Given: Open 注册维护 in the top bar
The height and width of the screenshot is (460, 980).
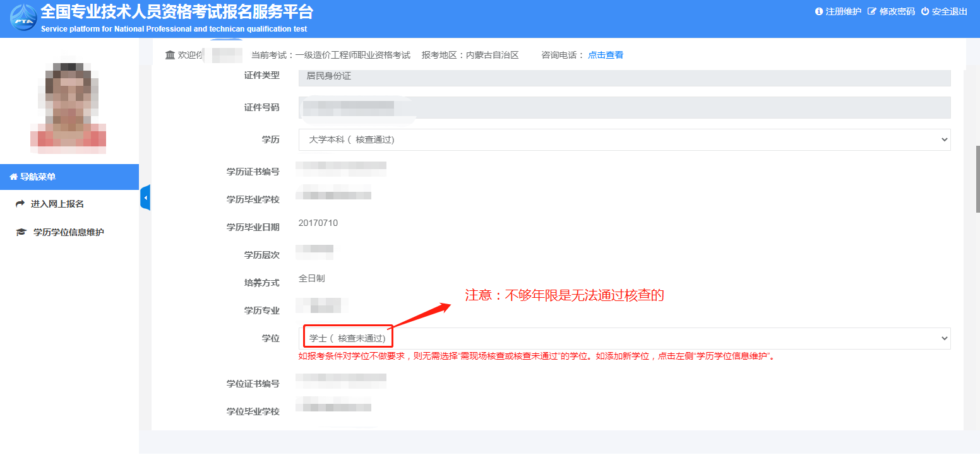Looking at the screenshot, I should 843,11.
